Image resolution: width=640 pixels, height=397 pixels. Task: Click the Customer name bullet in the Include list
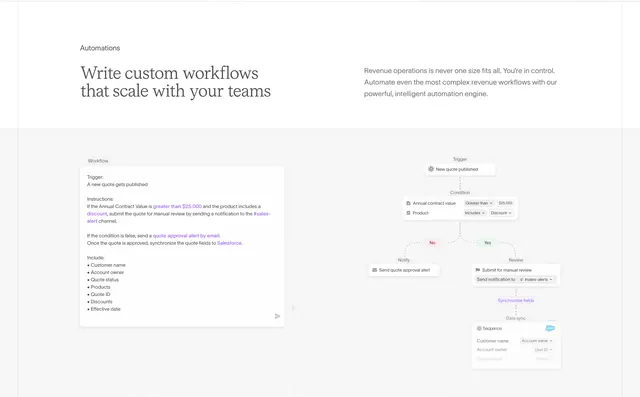tap(107, 265)
